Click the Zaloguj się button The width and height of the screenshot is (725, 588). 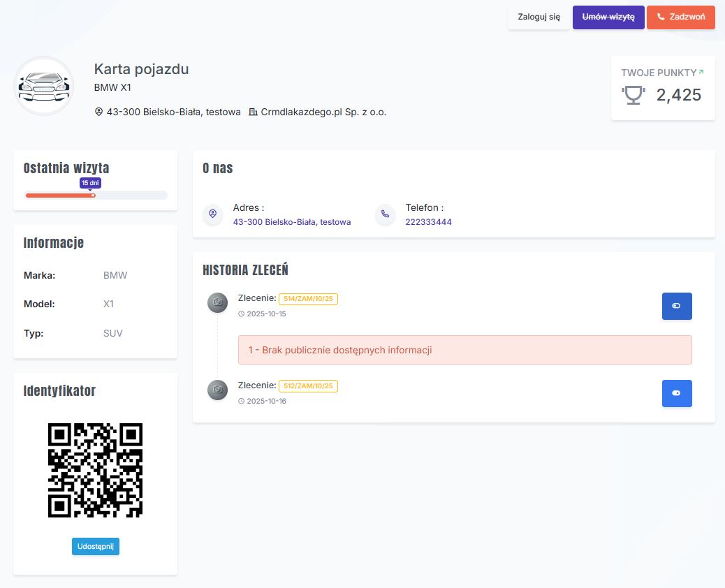pos(539,17)
